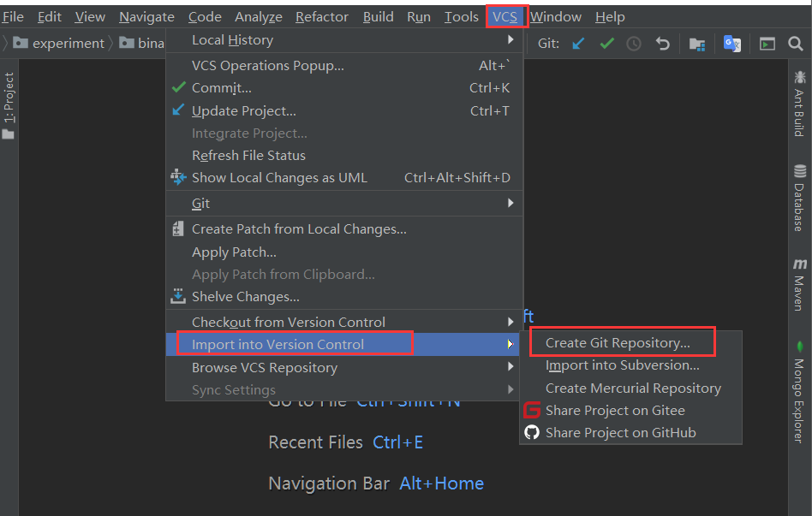The width and height of the screenshot is (812, 516).
Task: Open the 1: Project tool window
Action: [x=9, y=105]
